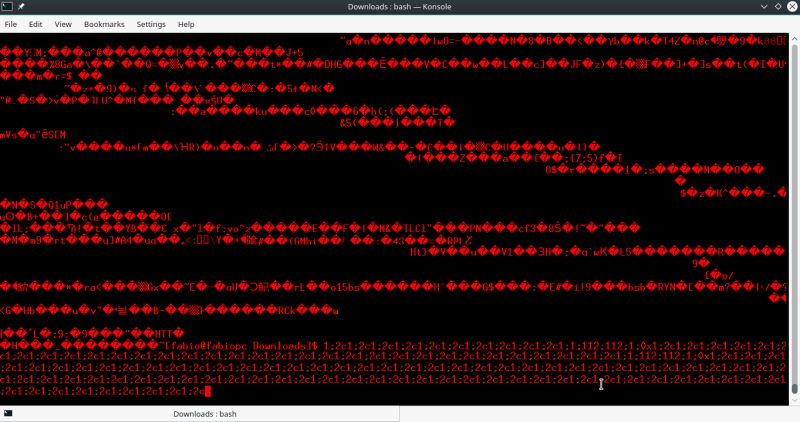
Task: Click the pin window icon in title bar
Action: 21,7
